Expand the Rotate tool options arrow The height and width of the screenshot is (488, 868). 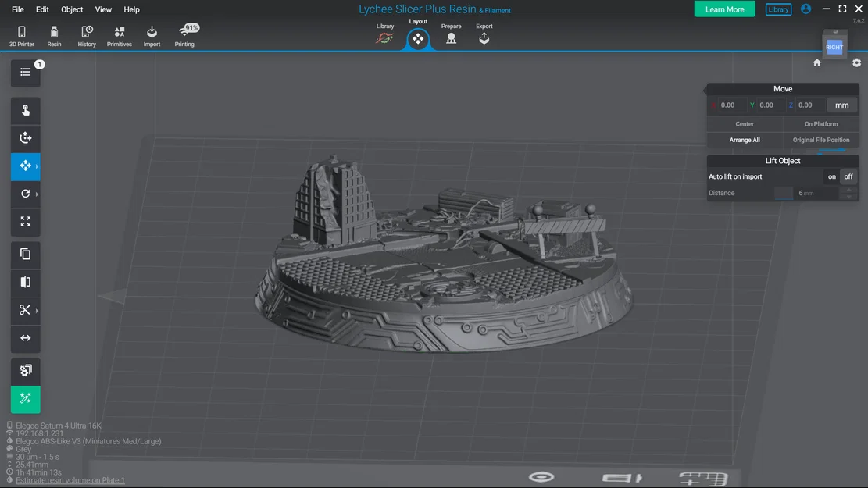click(x=37, y=194)
